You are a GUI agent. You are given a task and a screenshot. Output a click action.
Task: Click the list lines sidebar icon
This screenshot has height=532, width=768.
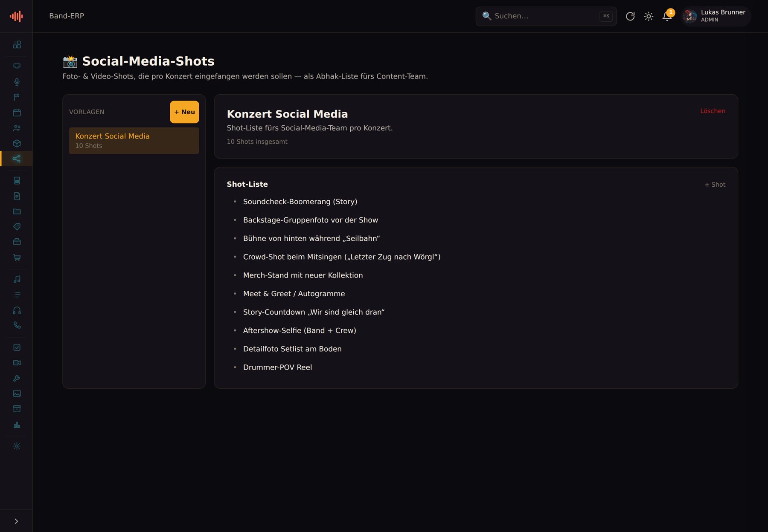17,295
